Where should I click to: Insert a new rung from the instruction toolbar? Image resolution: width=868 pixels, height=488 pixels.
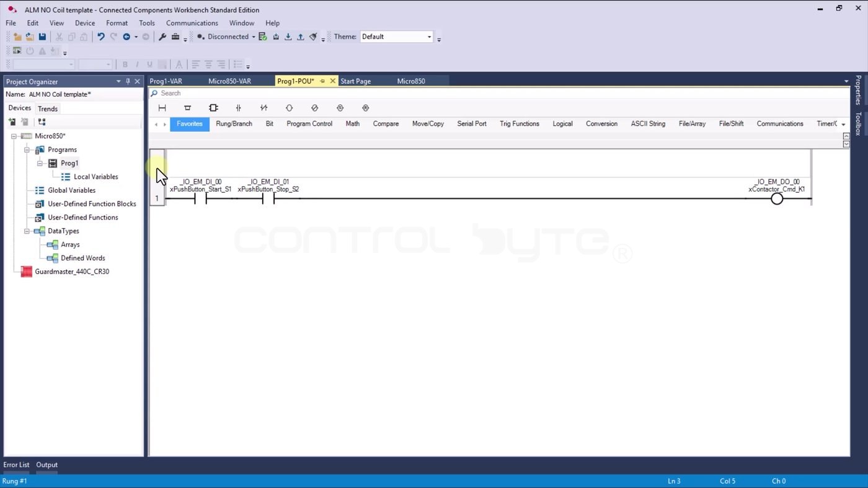[162, 108]
